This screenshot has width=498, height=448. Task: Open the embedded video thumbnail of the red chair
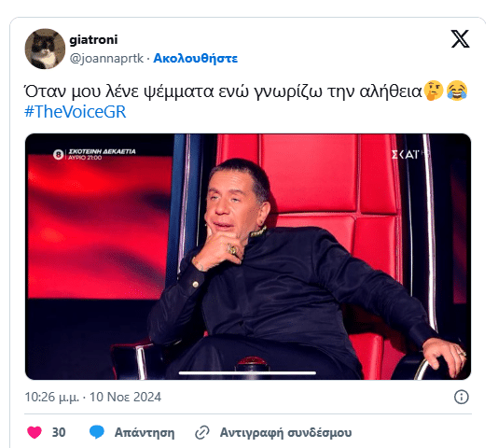point(248,257)
